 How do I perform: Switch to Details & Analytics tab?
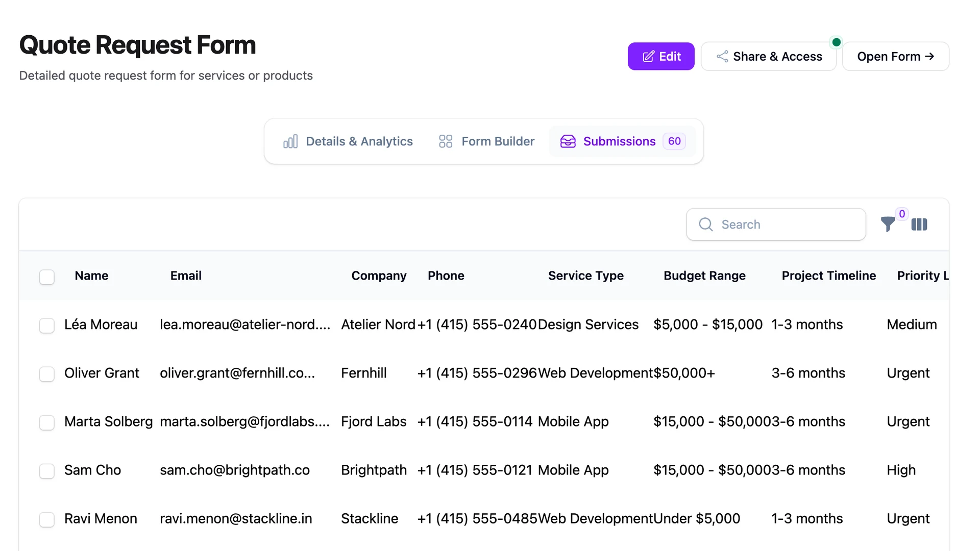coord(348,141)
